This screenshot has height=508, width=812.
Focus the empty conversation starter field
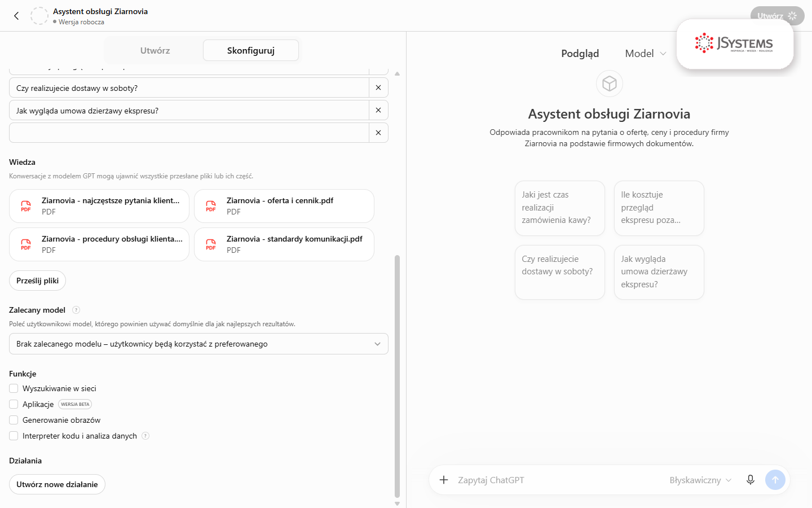click(189, 133)
